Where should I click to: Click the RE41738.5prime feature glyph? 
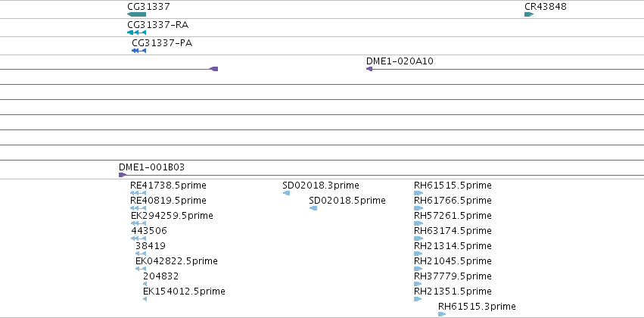click(x=138, y=193)
